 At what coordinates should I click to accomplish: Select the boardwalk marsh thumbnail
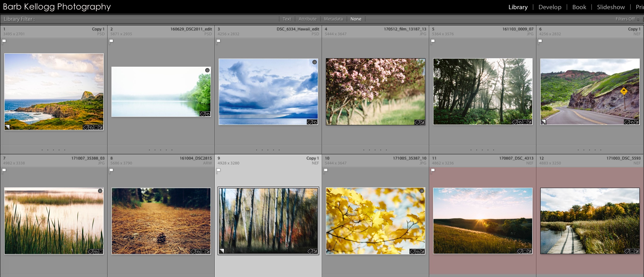click(x=590, y=221)
